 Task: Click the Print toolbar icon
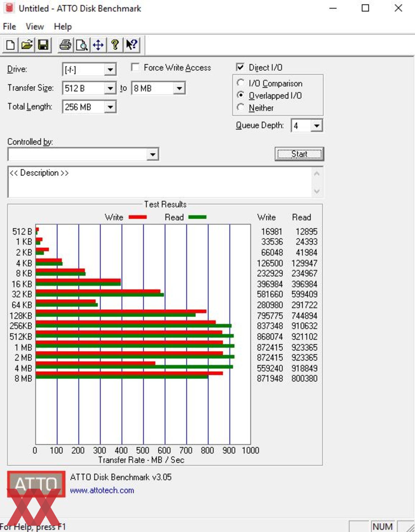(65, 45)
